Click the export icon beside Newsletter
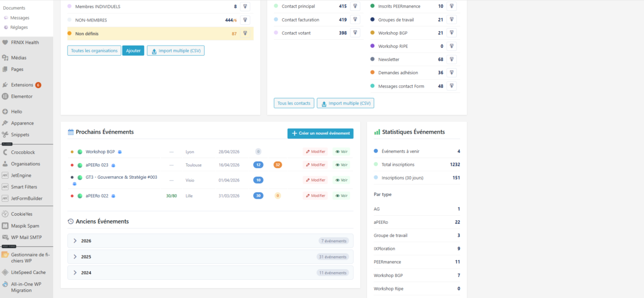 click(451, 60)
